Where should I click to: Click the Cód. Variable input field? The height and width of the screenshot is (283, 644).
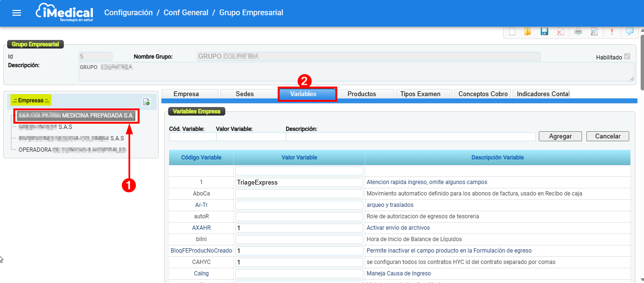[192, 137]
